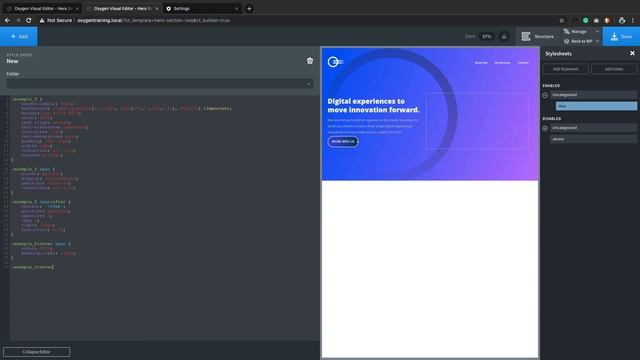640x360 pixels.
Task: Switch to the second Oxygen Visual Editor tab
Action: (x=122, y=9)
